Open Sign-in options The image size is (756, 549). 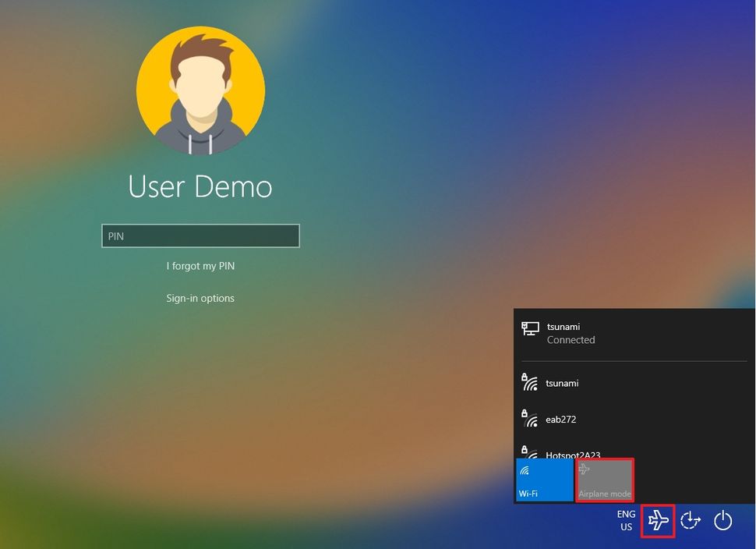[x=200, y=298]
